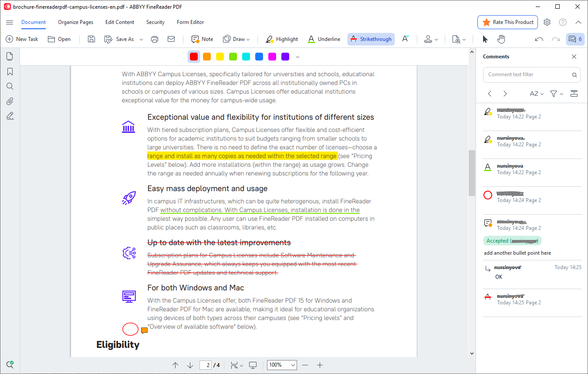This screenshot has width=588, height=374.
Task: Click the Rate This Product button
Action: tap(507, 22)
